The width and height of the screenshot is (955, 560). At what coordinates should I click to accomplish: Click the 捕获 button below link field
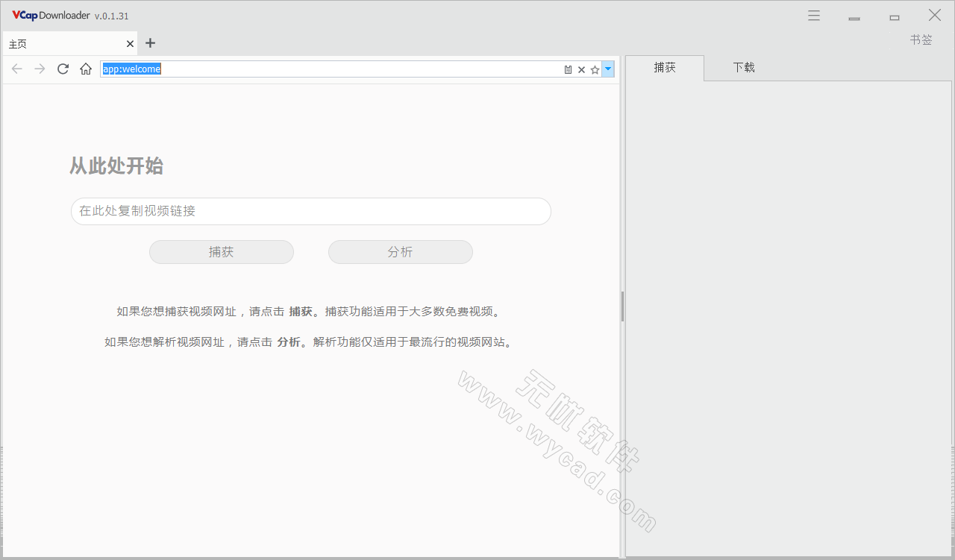coord(221,252)
